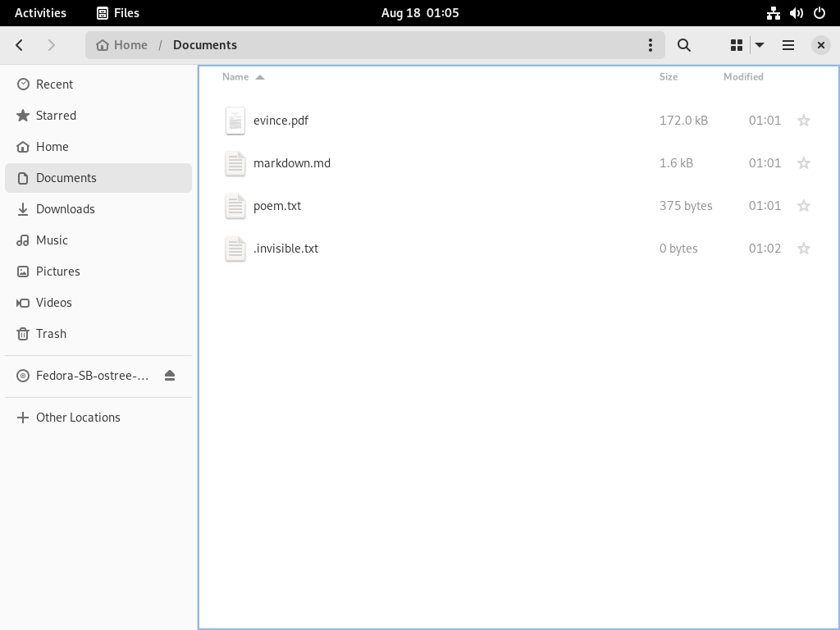Go forward using the forward arrow
The height and width of the screenshot is (630, 840).
pyautogui.click(x=52, y=45)
